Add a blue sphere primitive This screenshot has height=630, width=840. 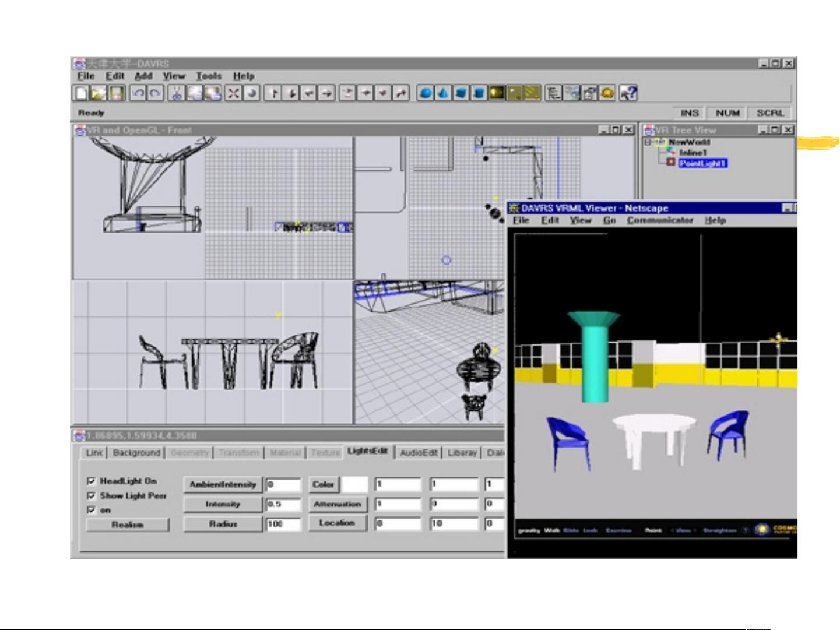click(x=426, y=93)
